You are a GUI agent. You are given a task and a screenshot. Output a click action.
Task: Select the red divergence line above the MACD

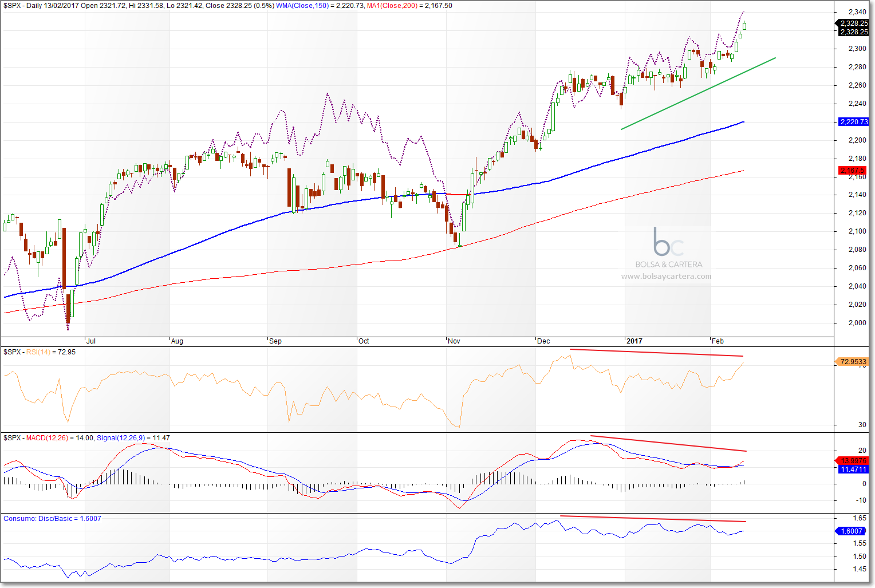pos(668,444)
